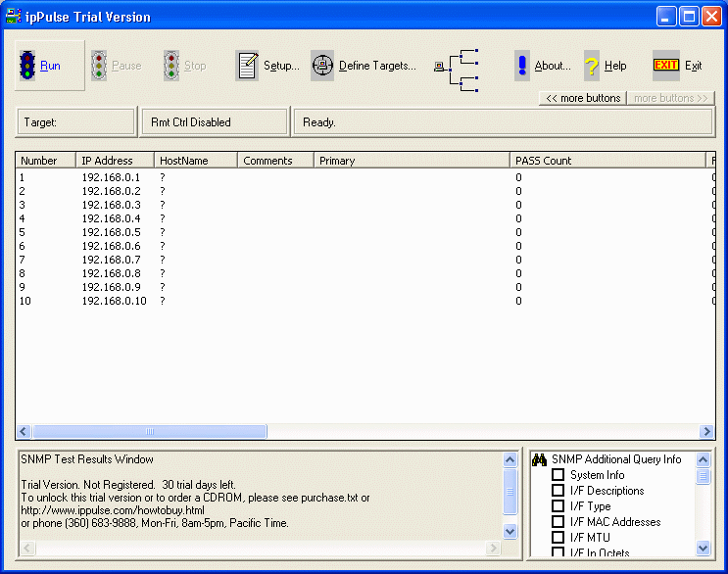
Task: Select the 192.168.0.3 target row
Action: [364, 205]
